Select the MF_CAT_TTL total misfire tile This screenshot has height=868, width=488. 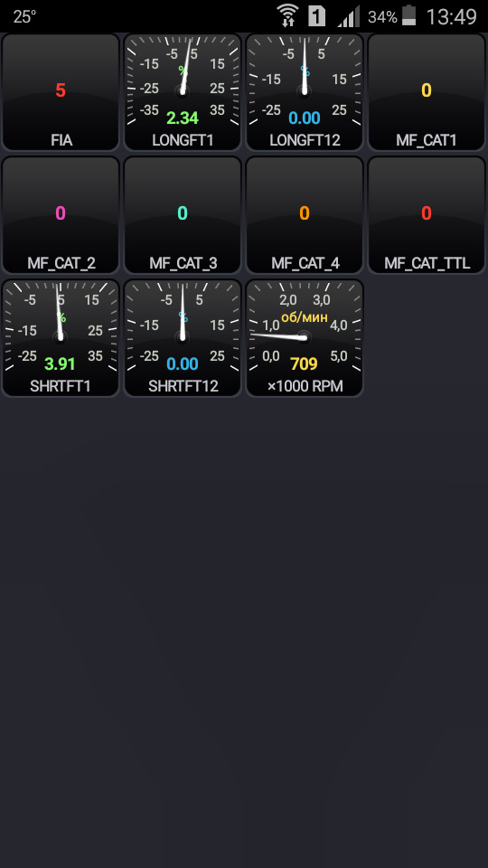click(427, 215)
